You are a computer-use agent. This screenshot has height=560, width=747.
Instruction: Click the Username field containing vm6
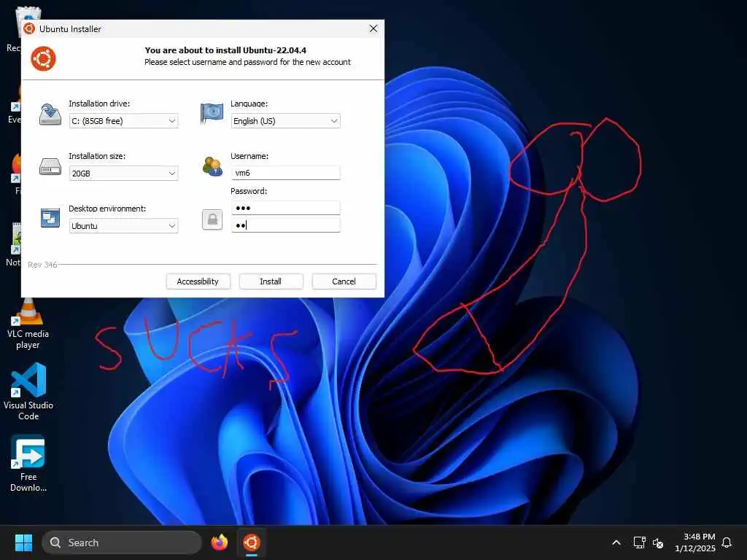[x=285, y=173]
